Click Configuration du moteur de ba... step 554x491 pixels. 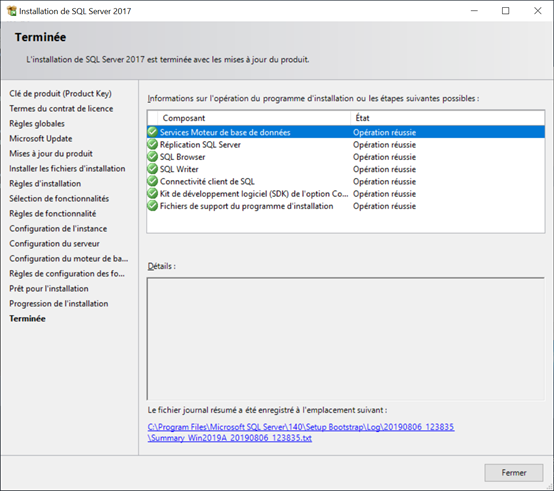(x=69, y=259)
